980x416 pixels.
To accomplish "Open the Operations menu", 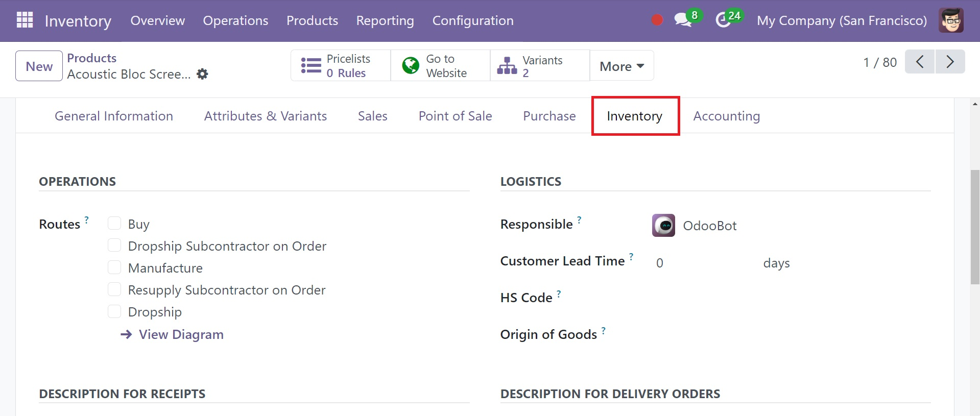I will 235,20.
